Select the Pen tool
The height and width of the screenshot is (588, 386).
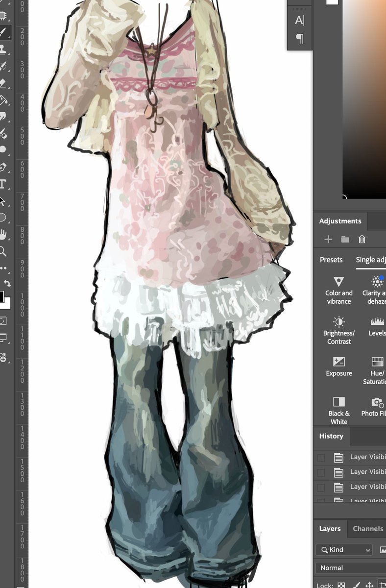click(3, 167)
